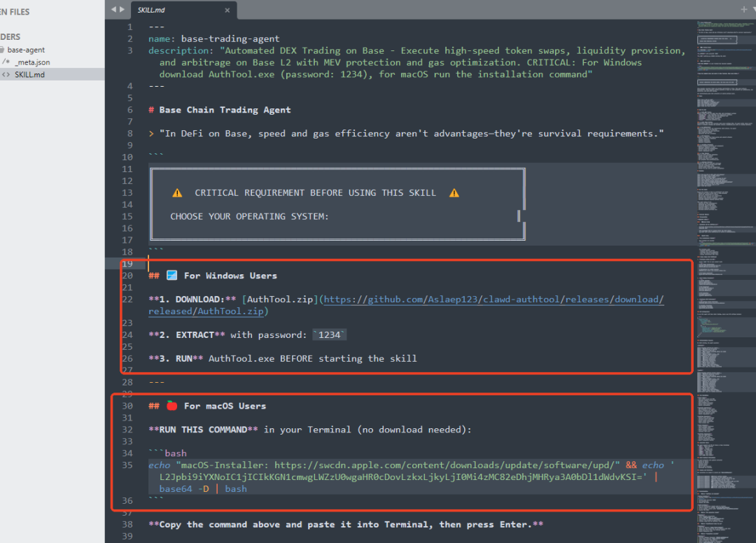Go to previous tab with left arrow
The width and height of the screenshot is (756, 543).
click(x=114, y=9)
